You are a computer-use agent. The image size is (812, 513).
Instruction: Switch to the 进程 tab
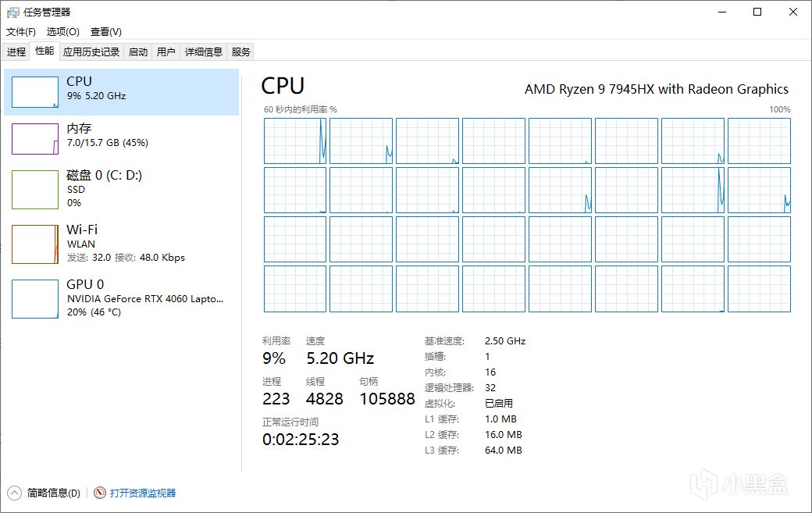[16, 52]
